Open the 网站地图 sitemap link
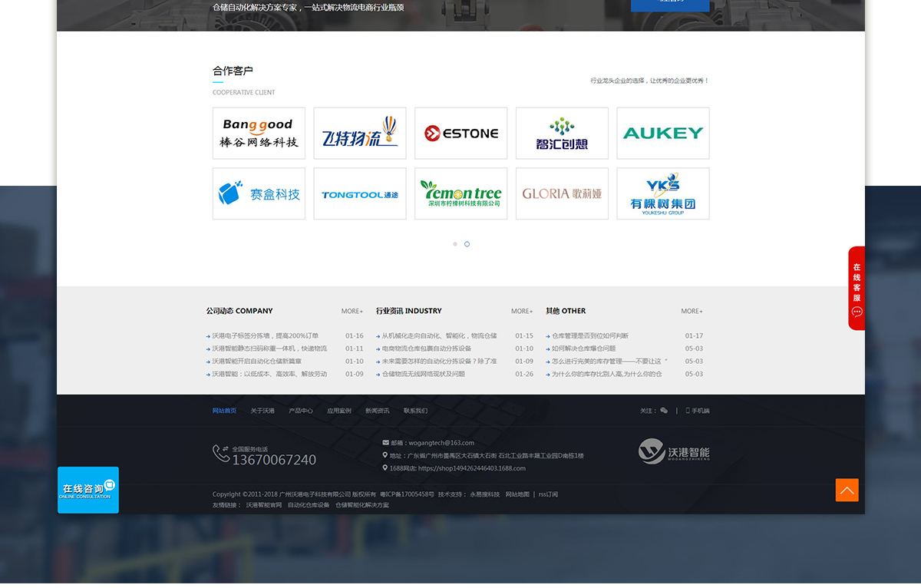The image size is (921, 588). click(x=517, y=494)
